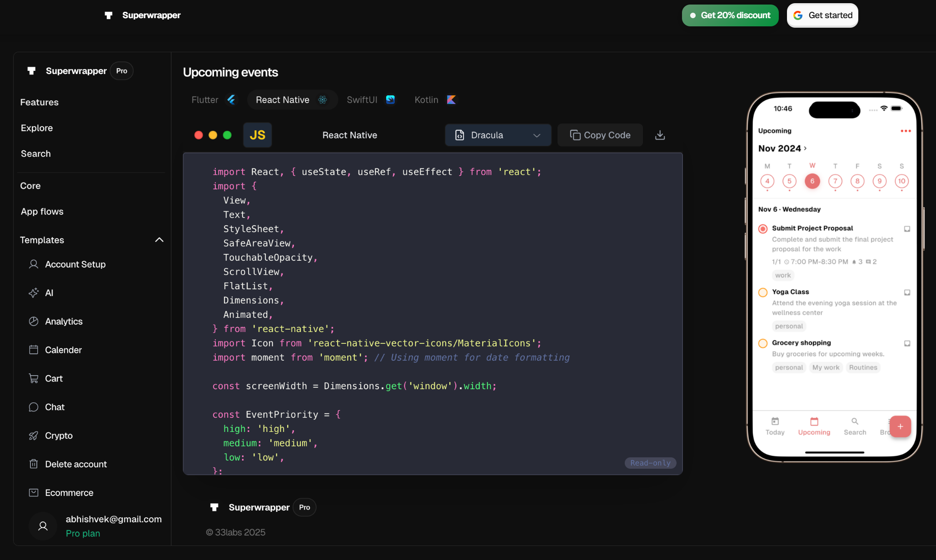Click the Pro badge beside sidebar Superwrapper
The image size is (936, 560).
122,71
